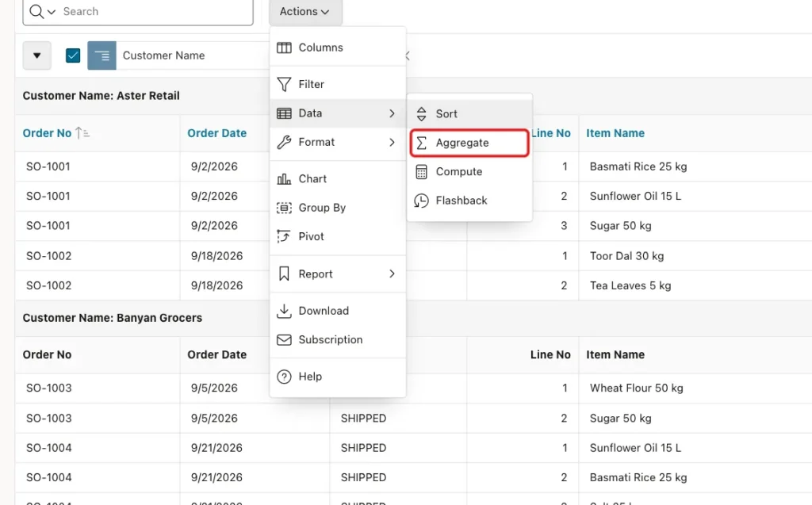
Task: Expand the search column selector chevron
Action: 52,12
